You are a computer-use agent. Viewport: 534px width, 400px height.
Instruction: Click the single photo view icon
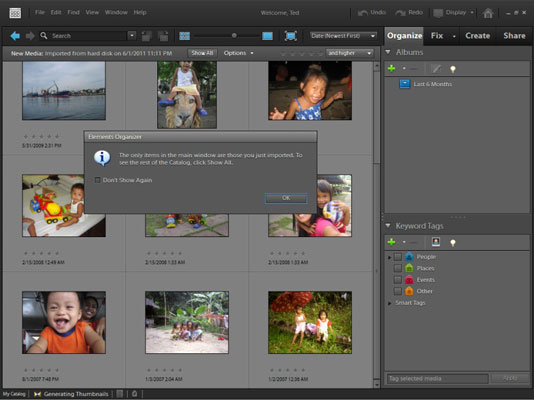[x=267, y=36]
